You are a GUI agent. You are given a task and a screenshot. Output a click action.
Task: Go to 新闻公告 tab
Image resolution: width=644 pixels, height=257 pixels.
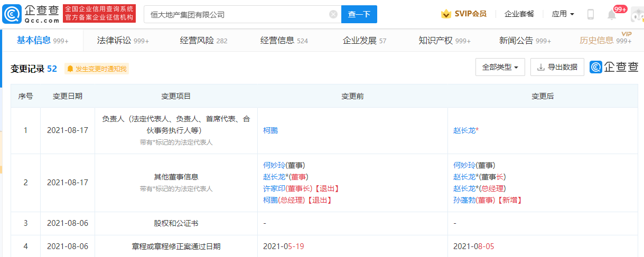coord(525,41)
